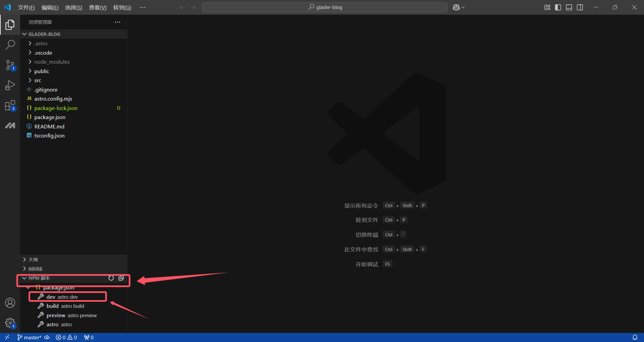Image resolution: width=644 pixels, height=342 pixels.
Task: Collapse all NPM scripts
Action: (x=121, y=278)
